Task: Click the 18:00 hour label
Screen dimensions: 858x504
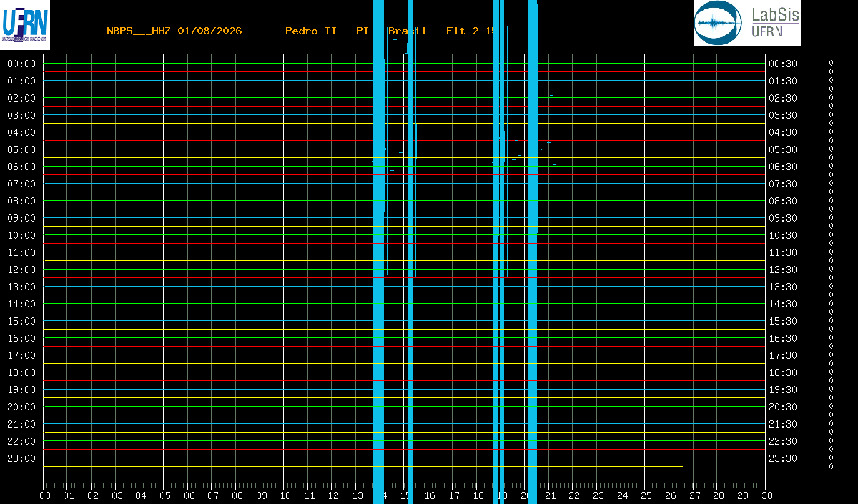Action: [x=21, y=372]
